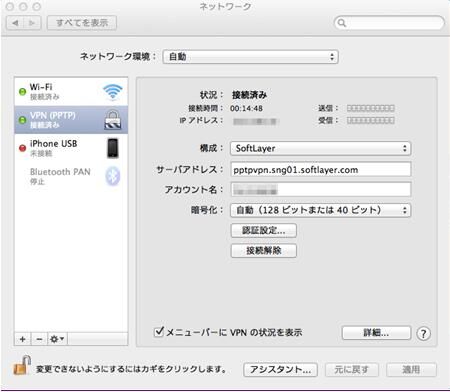
Task: Click the Wi-Fi green status dot
Action: (x=22, y=92)
